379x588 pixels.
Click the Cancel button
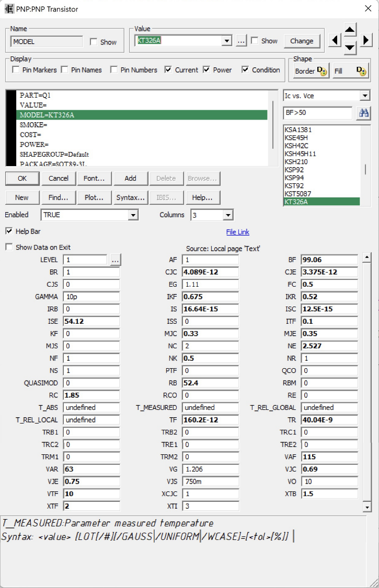coord(59,179)
